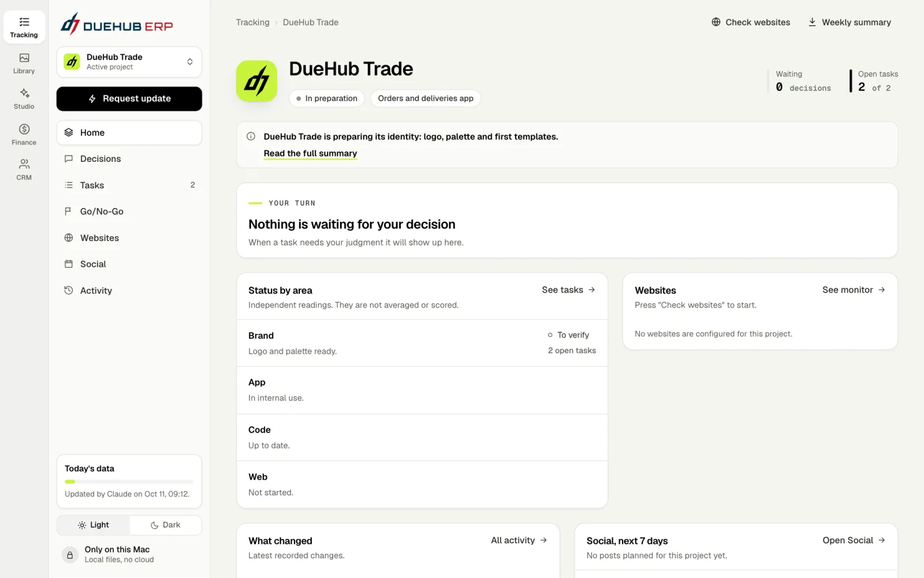Click the Web status row
This screenshot has height=578, width=924.
tap(422, 484)
